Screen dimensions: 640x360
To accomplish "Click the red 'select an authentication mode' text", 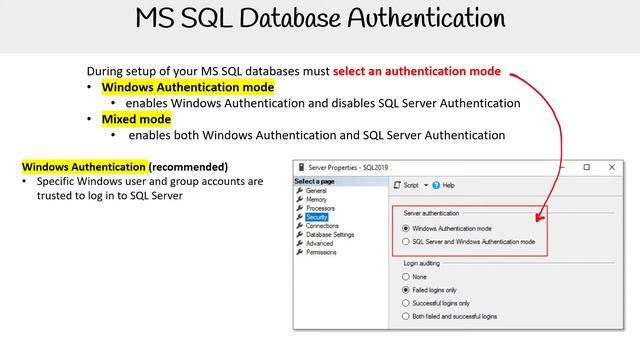I will click(417, 71).
